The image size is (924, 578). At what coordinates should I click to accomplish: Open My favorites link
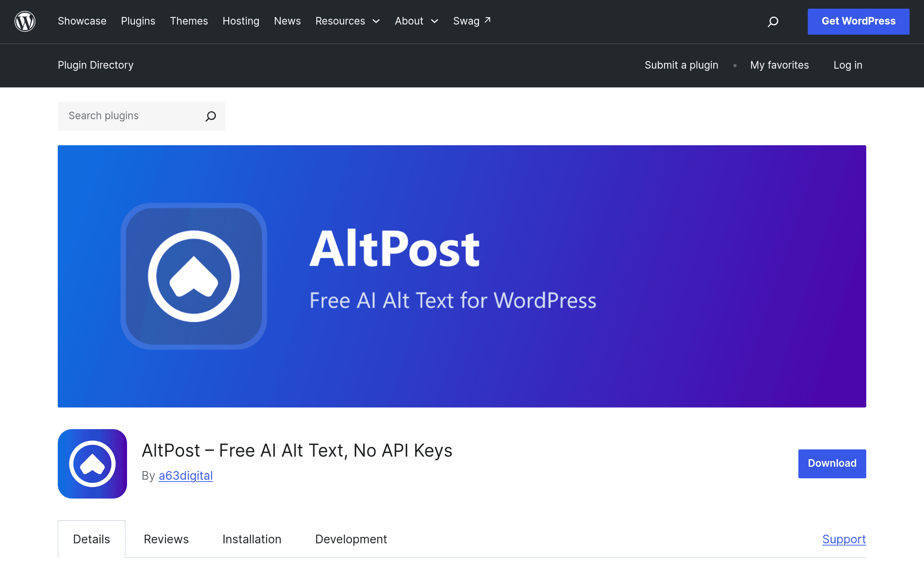click(779, 65)
